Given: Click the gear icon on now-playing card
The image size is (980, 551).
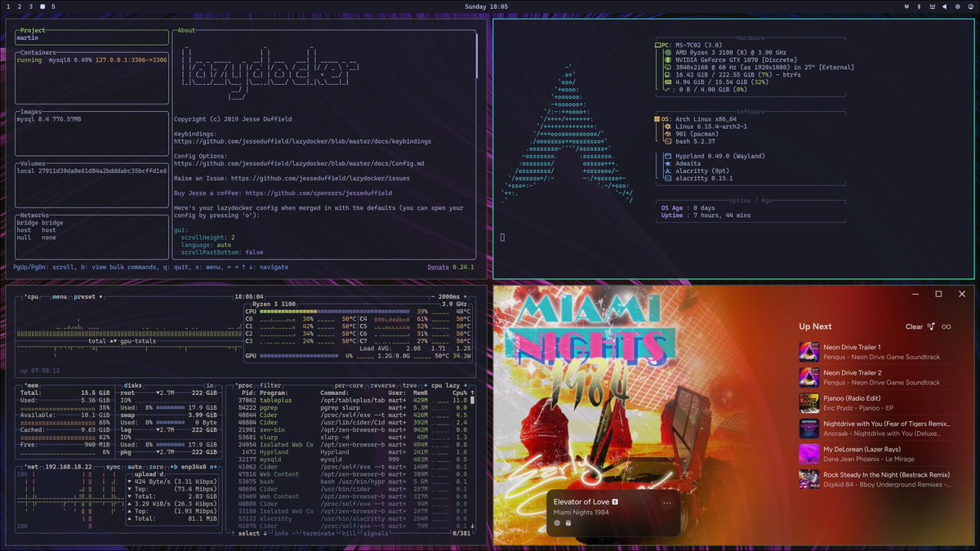Looking at the screenshot, I should pos(557,522).
